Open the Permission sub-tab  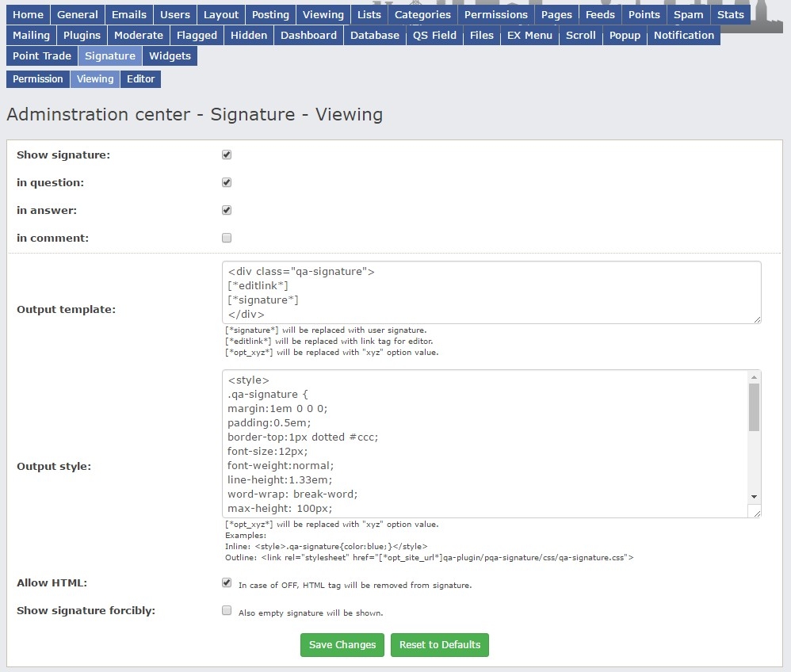pyautogui.click(x=37, y=79)
